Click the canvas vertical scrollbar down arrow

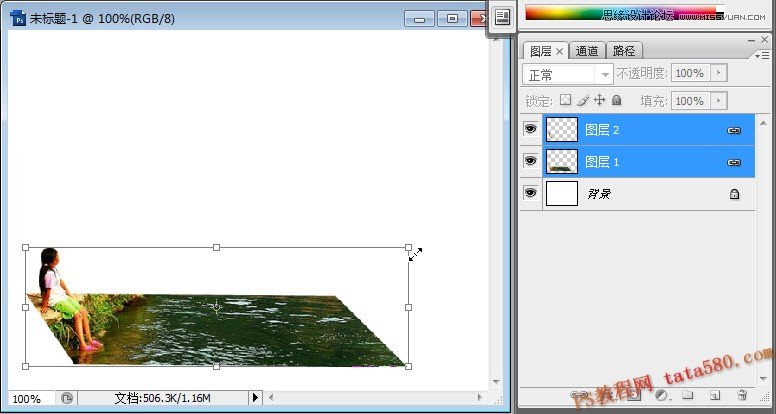(496, 381)
